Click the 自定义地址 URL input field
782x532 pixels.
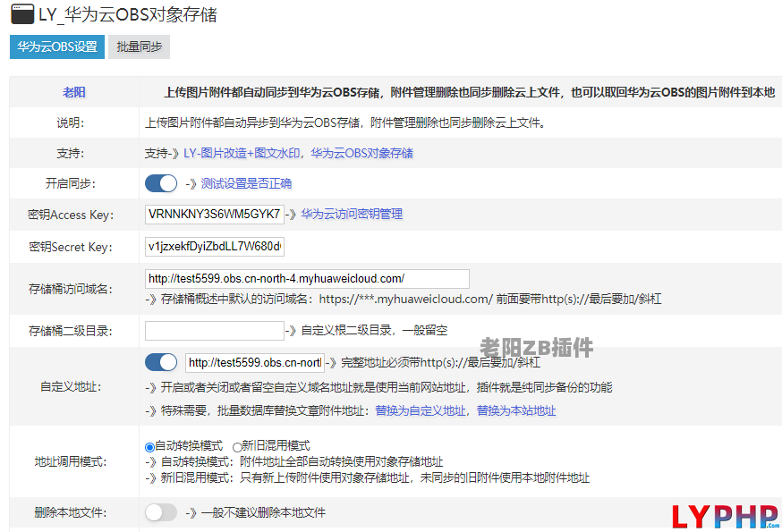255,362
